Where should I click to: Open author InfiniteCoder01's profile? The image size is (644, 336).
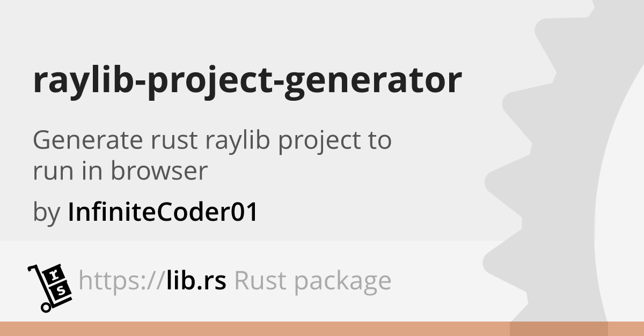point(163,213)
